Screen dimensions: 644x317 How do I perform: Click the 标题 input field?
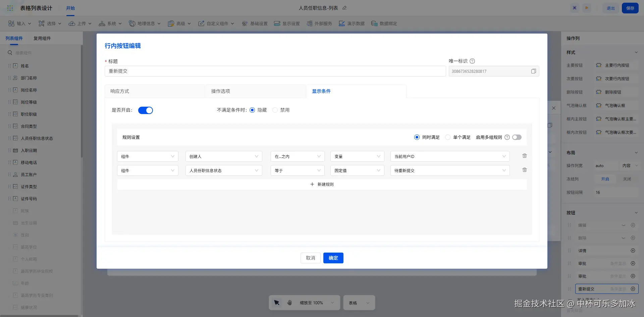275,71
